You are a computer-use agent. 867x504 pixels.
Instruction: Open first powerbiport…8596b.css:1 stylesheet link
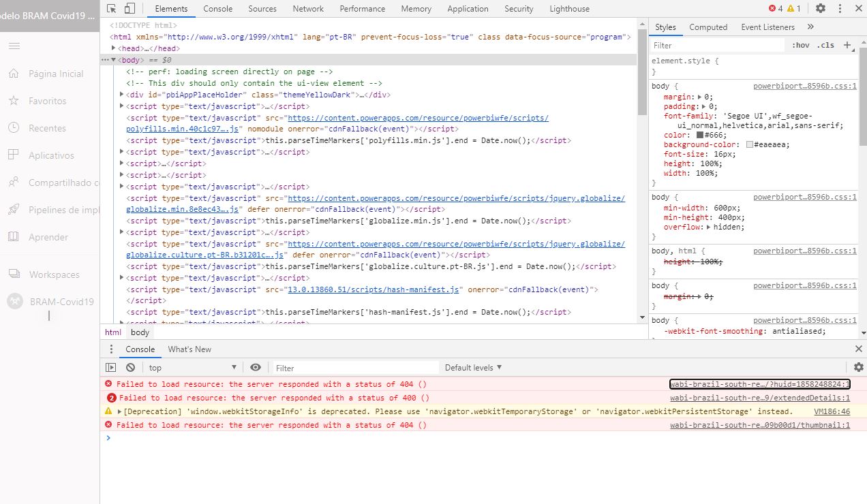[x=805, y=86]
